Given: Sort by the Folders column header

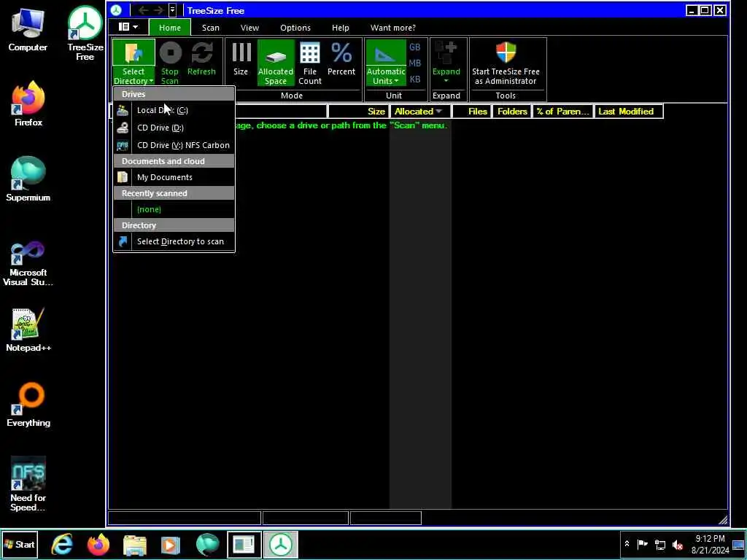Looking at the screenshot, I should [x=512, y=112].
